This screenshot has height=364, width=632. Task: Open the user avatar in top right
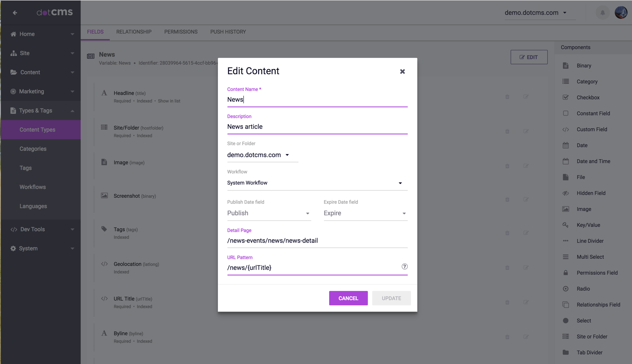(621, 13)
